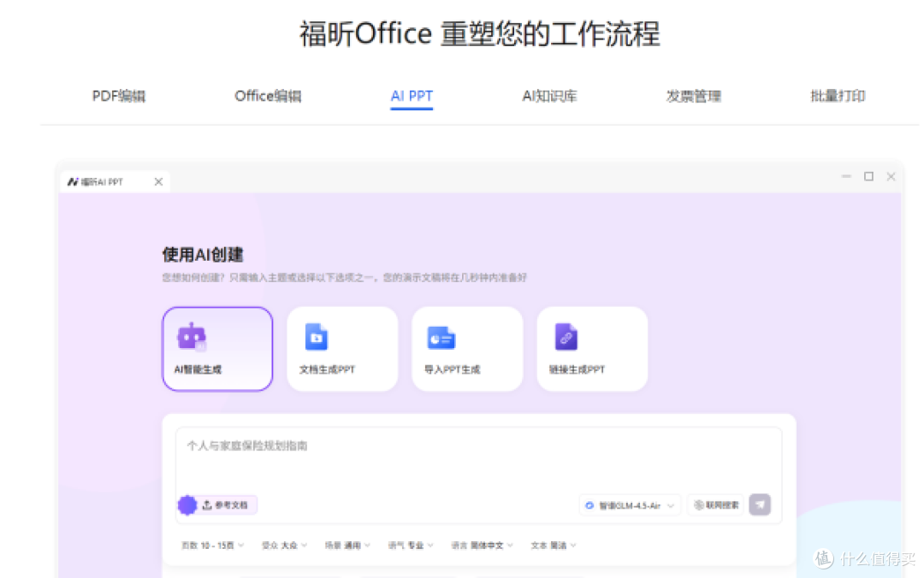
Task: Close the AI PPT window
Action: (x=891, y=176)
